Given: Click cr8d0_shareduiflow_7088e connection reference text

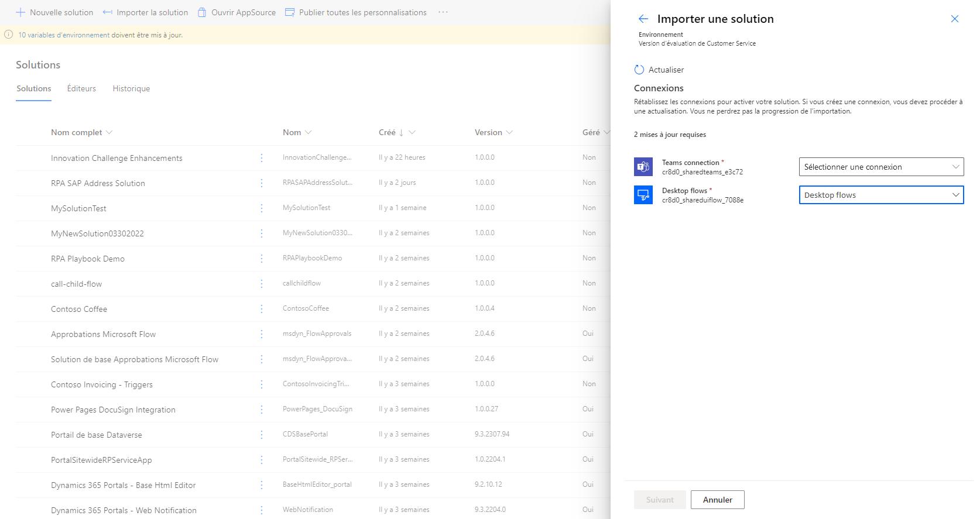Looking at the screenshot, I should coord(703,200).
